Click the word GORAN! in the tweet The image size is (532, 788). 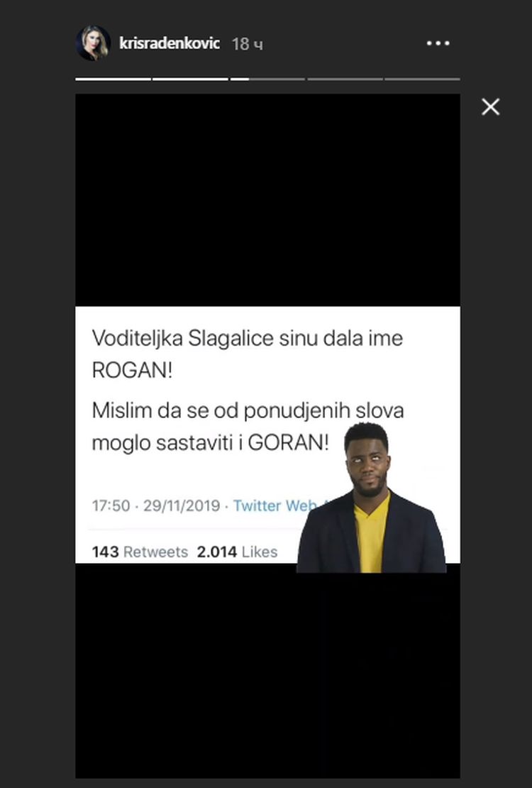pos(289,443)
